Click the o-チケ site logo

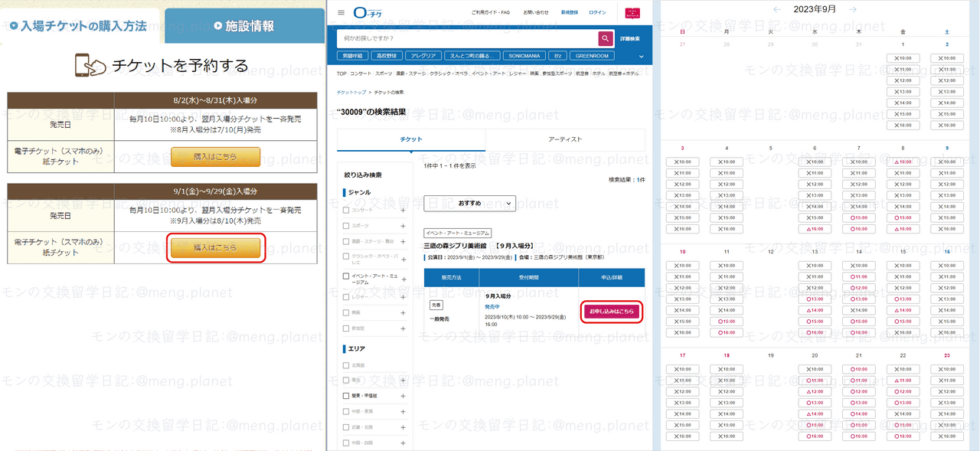367,12
